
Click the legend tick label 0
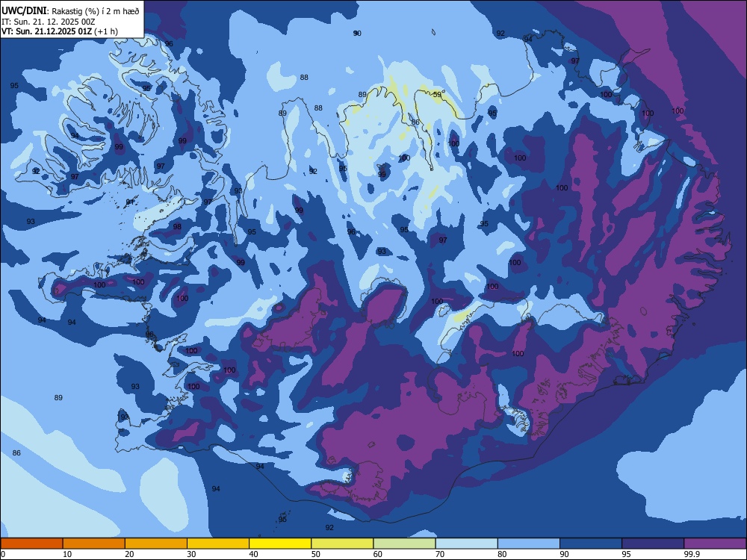tap(3, 554)
